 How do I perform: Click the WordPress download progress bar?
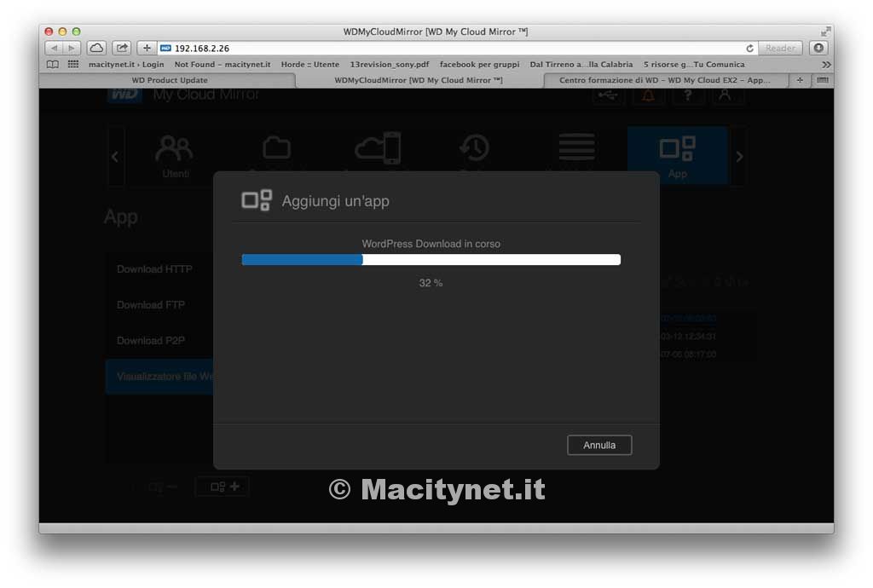coord(431,259)
